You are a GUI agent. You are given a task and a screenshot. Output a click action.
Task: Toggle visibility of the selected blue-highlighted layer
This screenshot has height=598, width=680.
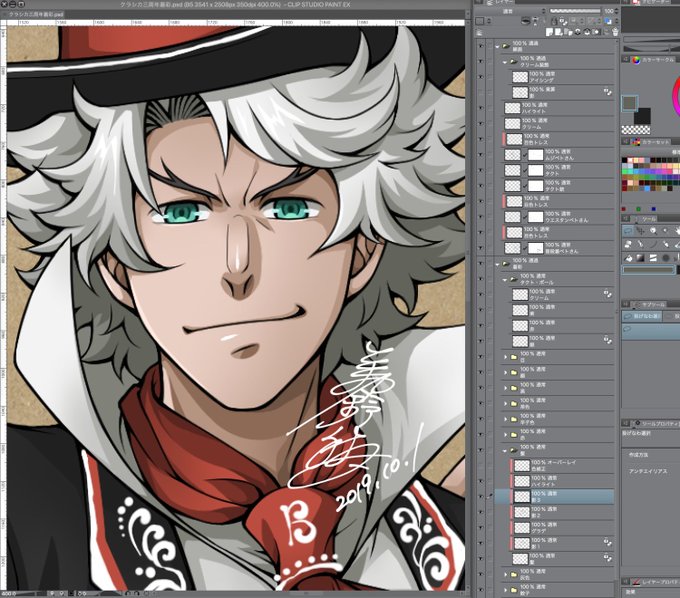[481, 497]
